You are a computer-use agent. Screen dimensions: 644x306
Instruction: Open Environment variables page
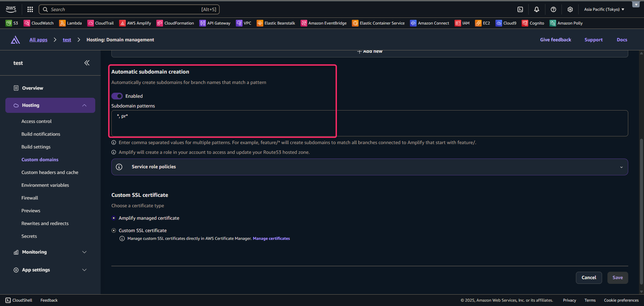pos(45,185)
